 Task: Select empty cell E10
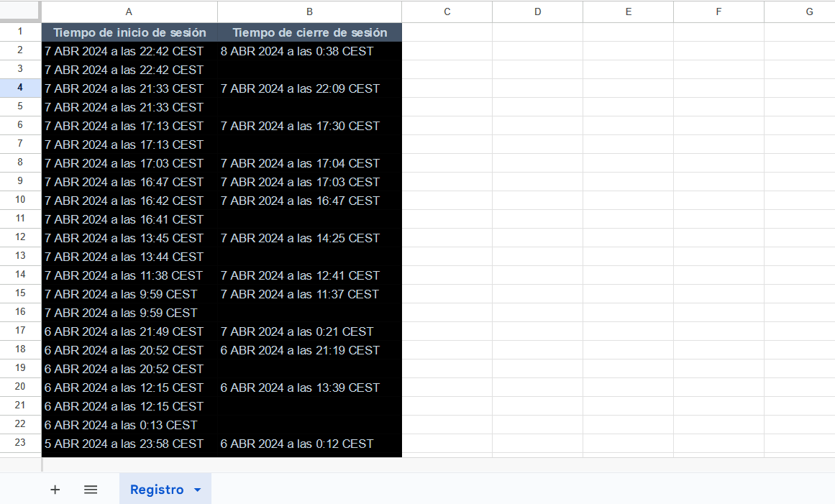click(629, 201)
